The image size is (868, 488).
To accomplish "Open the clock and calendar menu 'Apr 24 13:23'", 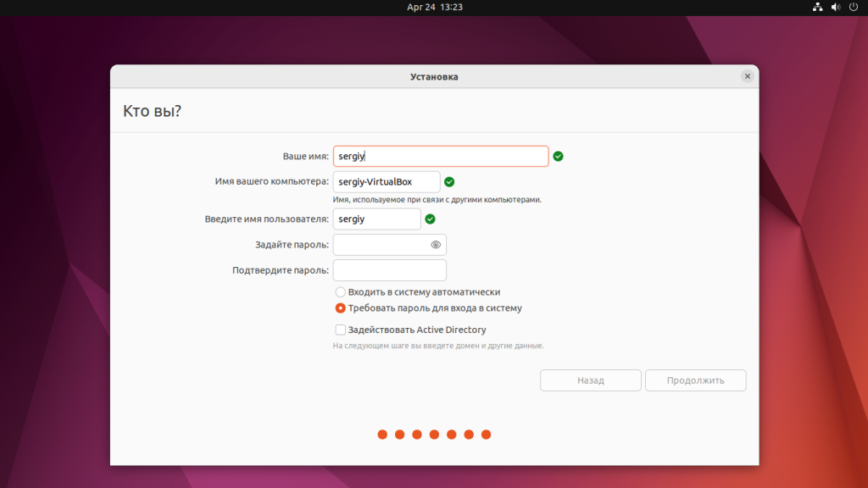I will (x=434, y=7).
